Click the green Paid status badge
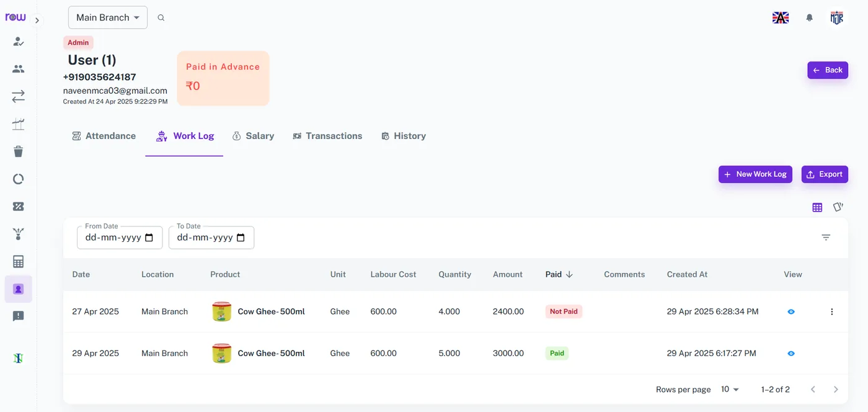 (557, 353)
